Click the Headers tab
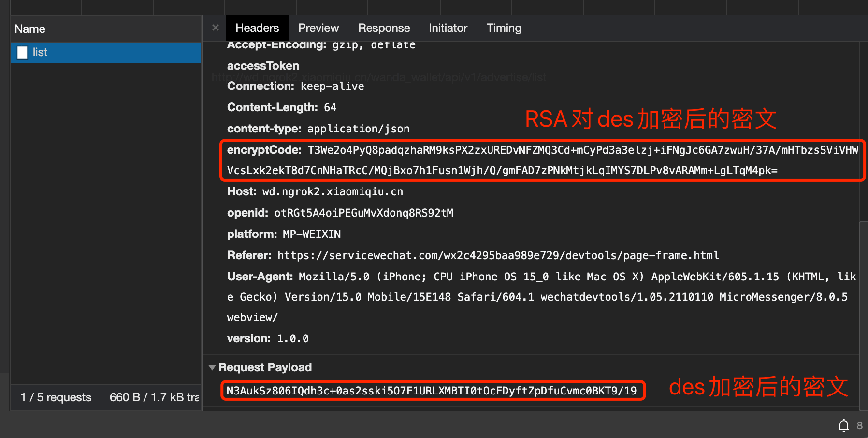 [x=257, y=28]
